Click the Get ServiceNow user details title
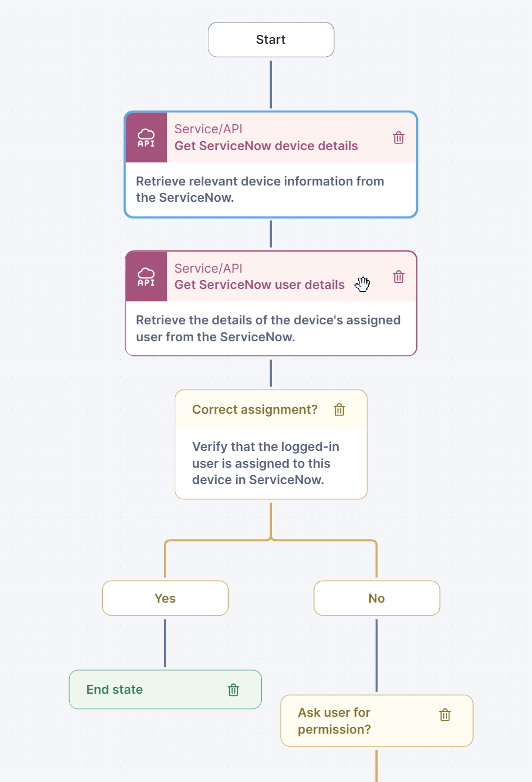Image resolution: width=532 pixels, height=782 pixels. (x=260, y=284)
